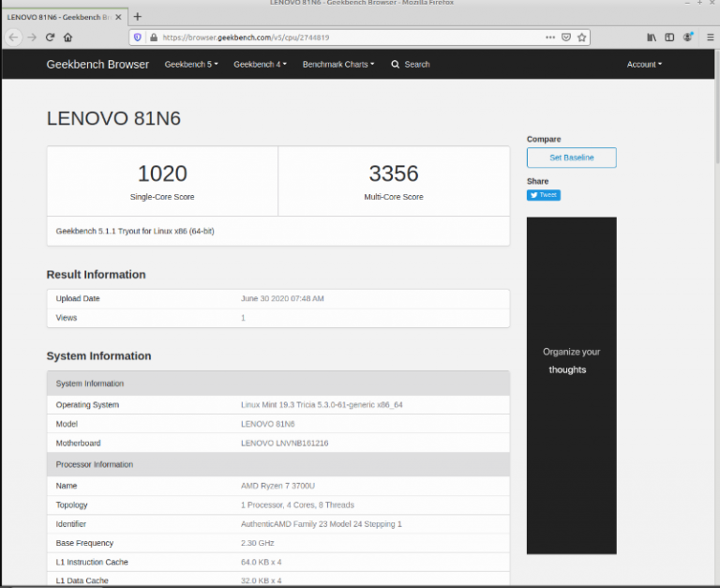Close the LENOVO 81N6 browser tab
The image size is (720, 588).
coord(120,17)
